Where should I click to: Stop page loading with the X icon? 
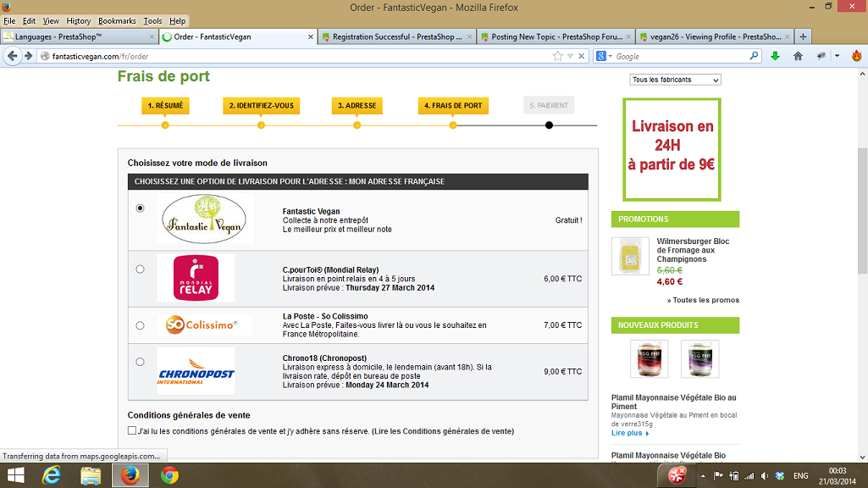click(581, 56)
